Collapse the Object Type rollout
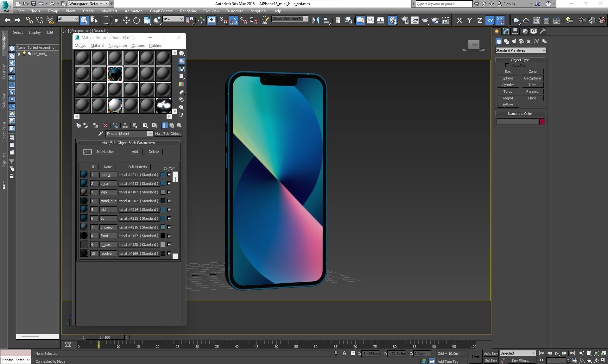Screen dimensions: 608x364 520,60
